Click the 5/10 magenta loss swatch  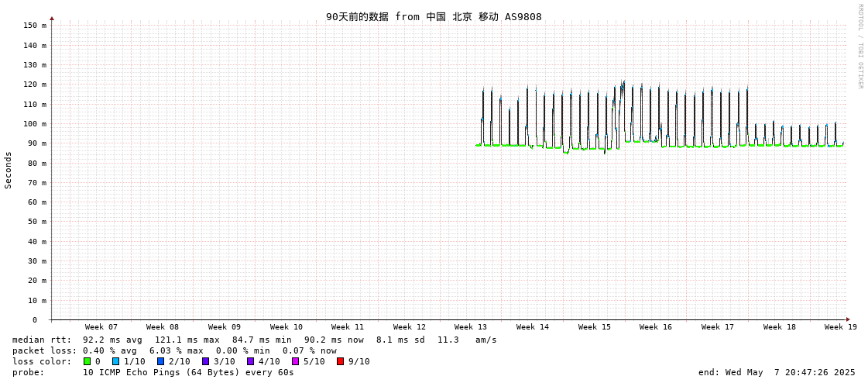pyautogui.click(x=296, y=361)
